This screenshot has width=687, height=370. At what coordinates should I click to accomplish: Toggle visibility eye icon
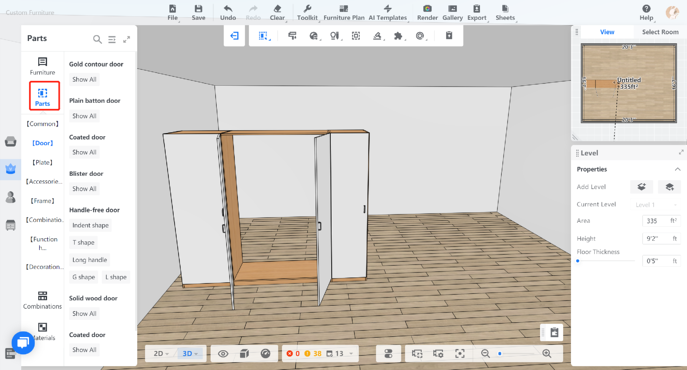pyautogui.click(x=223, y=353)
